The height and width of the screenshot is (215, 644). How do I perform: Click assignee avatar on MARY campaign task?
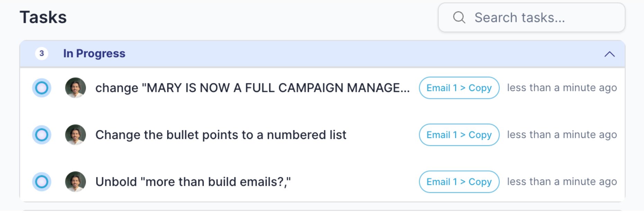[75, 88]
